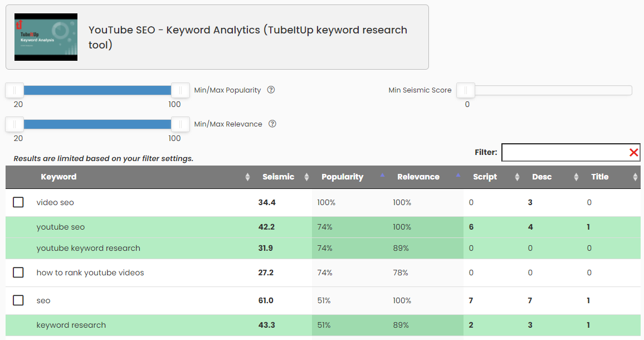
Task: Check the 'how to rank youtube videos' checkbox
Action: [18, 273]
